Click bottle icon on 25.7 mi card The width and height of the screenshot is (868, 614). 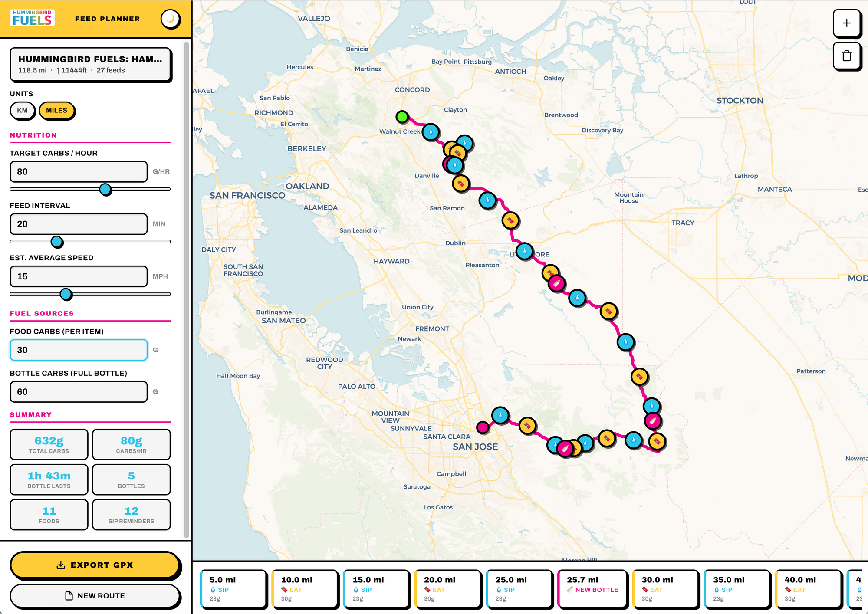[x=570, y=590]
